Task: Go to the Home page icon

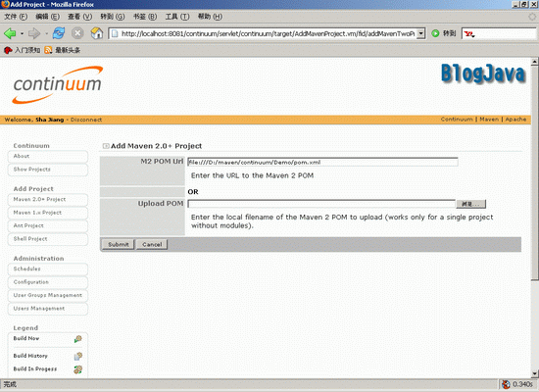Action: pos(97,33)
